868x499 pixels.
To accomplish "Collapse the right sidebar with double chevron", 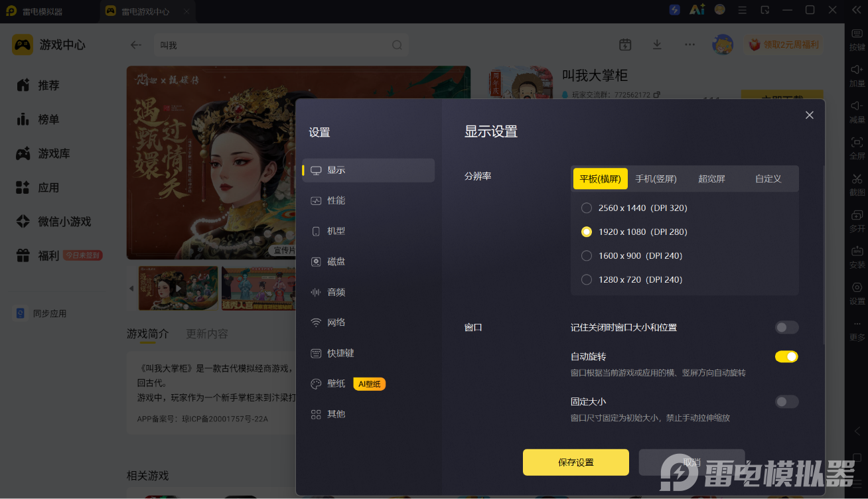I will tap(856, 10).
